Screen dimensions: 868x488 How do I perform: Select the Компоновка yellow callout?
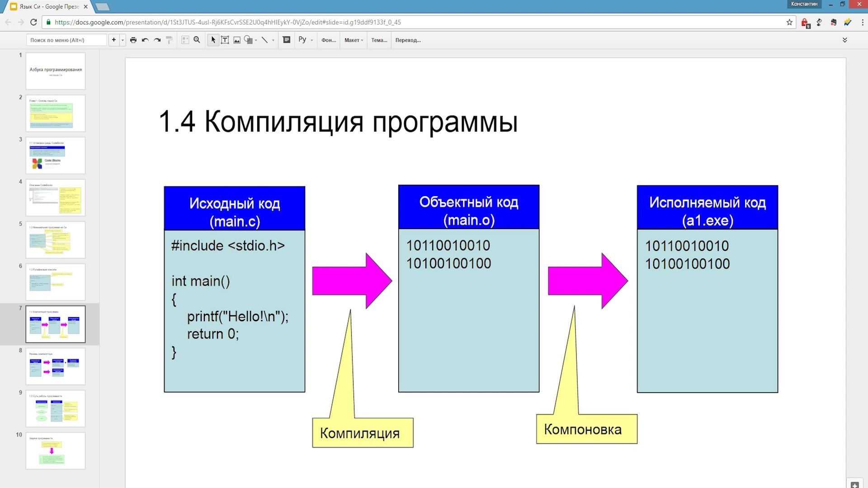pyautogui.click(x=587, y=429)
